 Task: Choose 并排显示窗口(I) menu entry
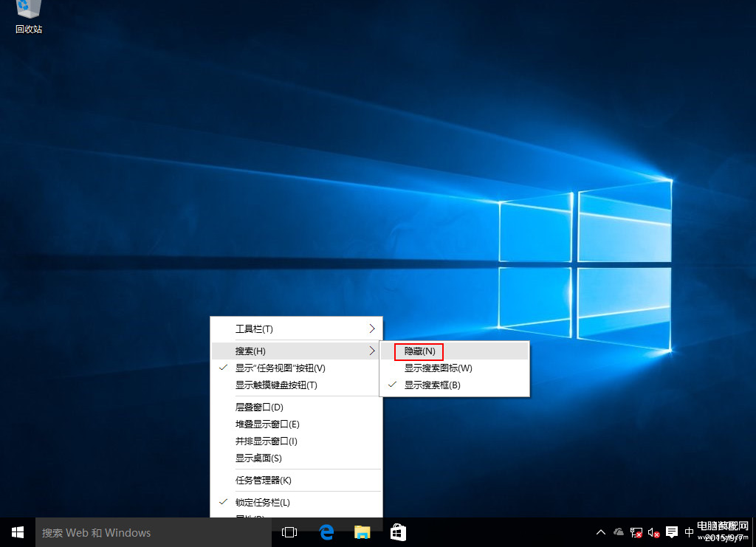click(297, 441)
